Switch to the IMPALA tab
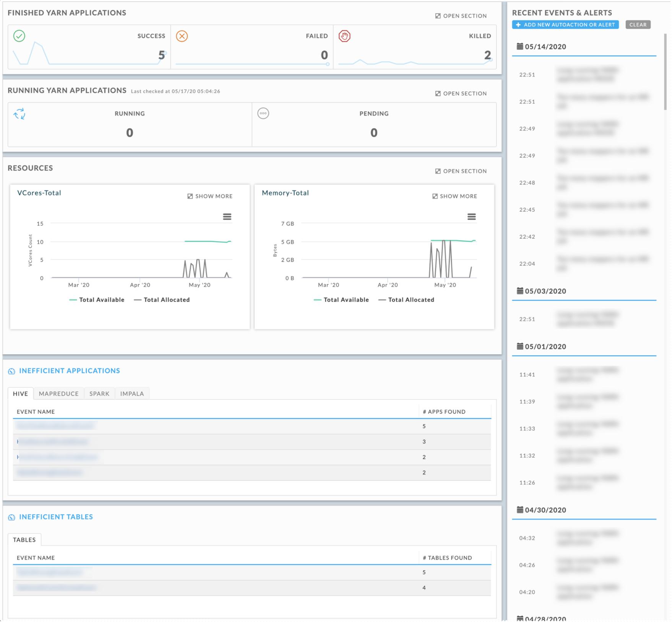The image size is (672, 622). click(x=132, y=394)
